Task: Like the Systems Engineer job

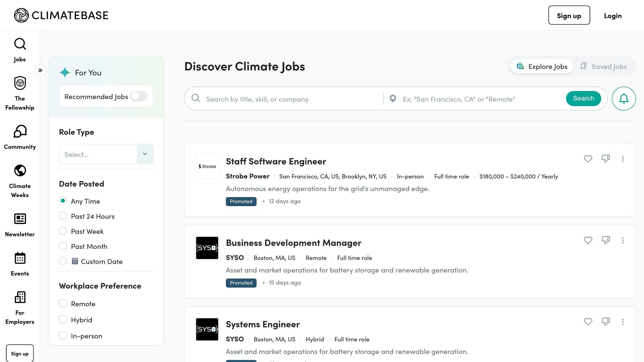Action: coord(588,321)
